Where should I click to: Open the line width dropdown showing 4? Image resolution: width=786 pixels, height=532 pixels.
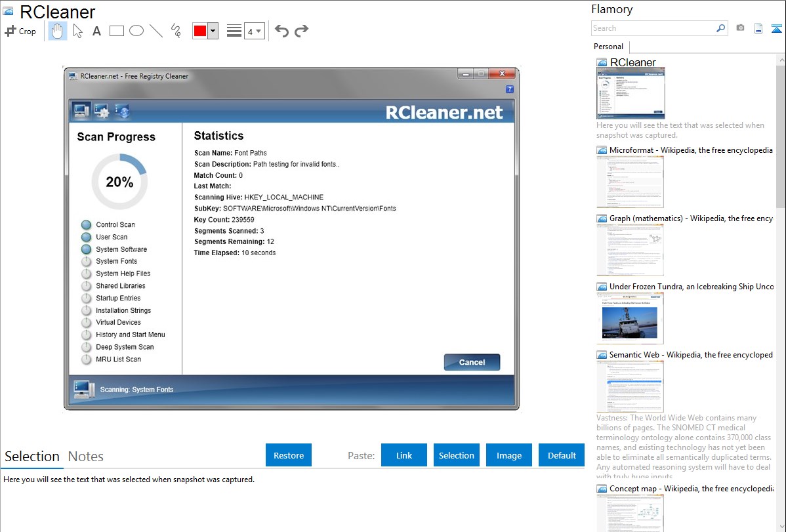click(255, 31)
